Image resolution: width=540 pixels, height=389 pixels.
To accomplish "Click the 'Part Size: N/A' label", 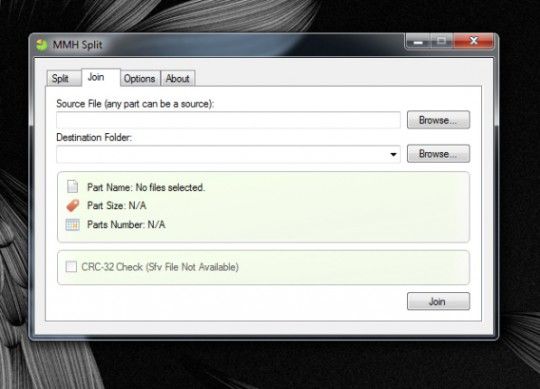I will (117, 206).
